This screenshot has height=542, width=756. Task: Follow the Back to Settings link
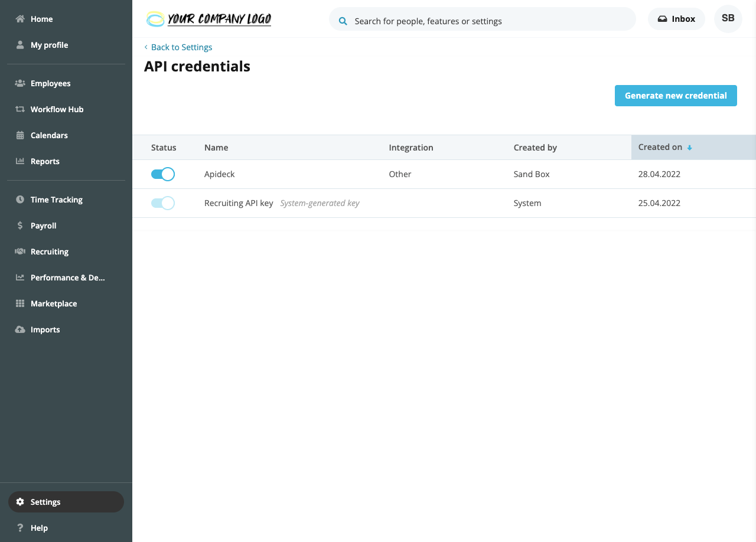point(181,47)
